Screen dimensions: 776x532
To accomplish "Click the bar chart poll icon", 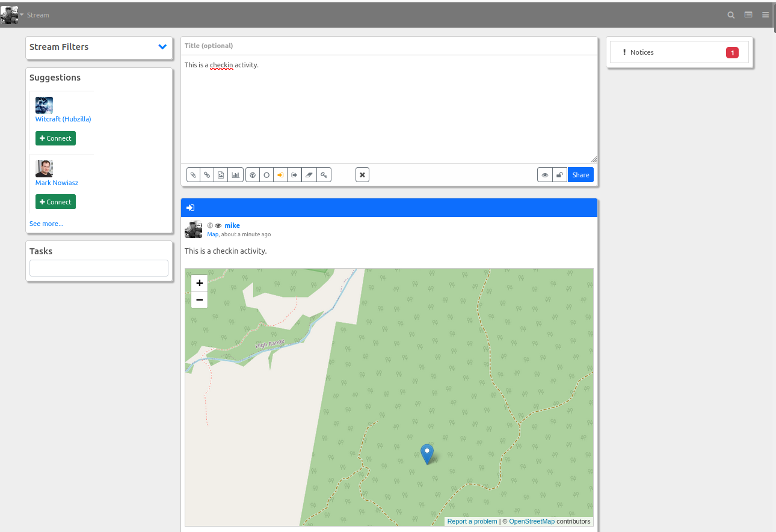I will 235,175.
